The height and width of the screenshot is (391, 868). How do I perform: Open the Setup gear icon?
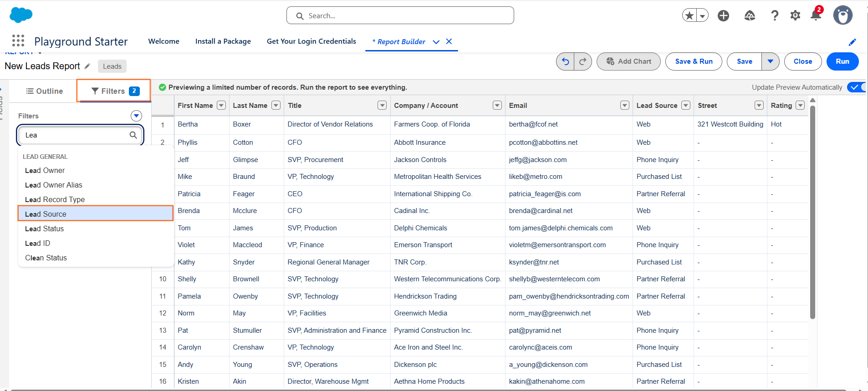795,15
